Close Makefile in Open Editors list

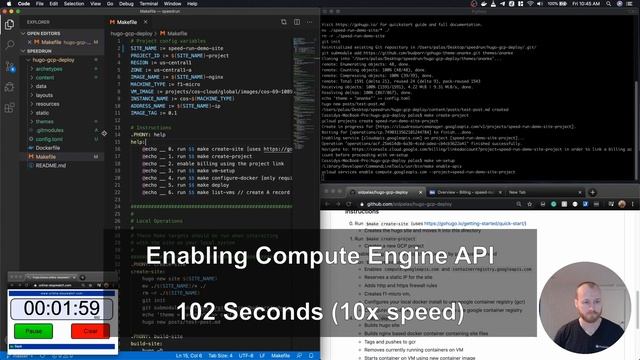coord(29,42)
